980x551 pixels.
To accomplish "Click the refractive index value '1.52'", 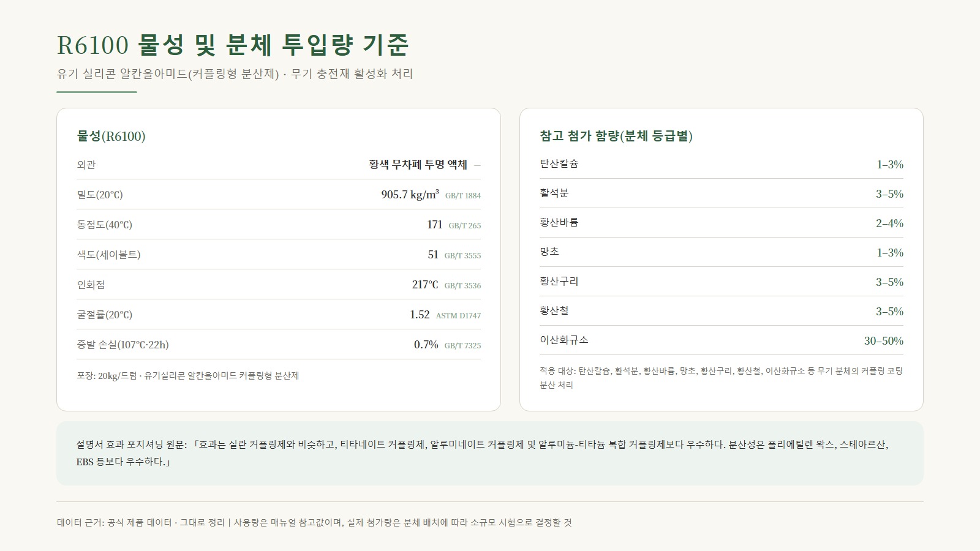I will (x=420, y=315).
